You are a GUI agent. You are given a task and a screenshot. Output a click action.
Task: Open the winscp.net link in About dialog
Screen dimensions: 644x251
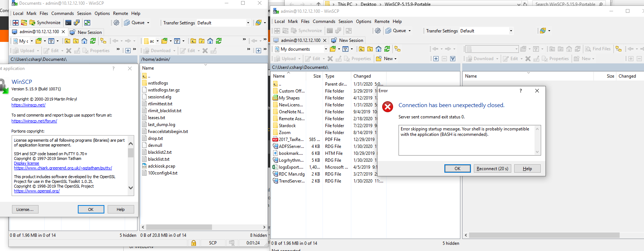click(x=28, y=105)
